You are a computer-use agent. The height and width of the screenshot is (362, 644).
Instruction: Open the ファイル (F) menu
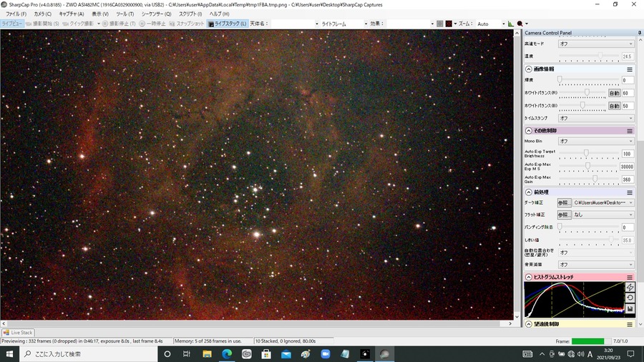pyautogui.click(x=16, y=14)
